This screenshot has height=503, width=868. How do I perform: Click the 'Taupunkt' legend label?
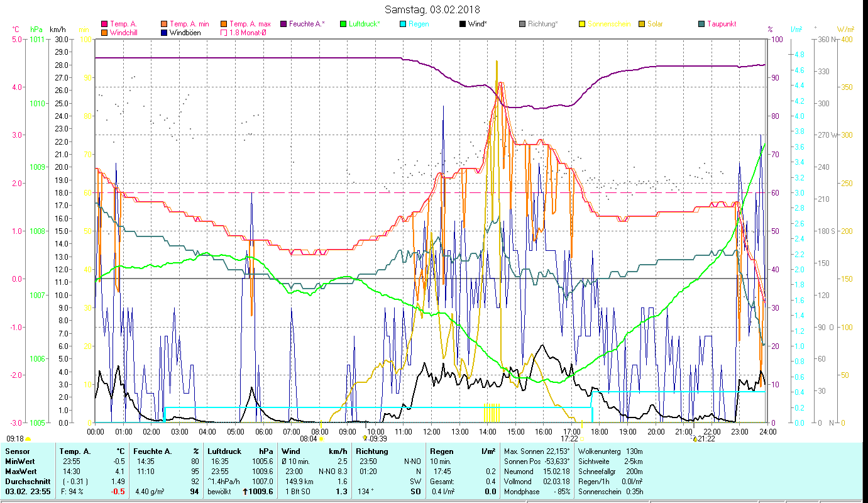coord(722,25)
